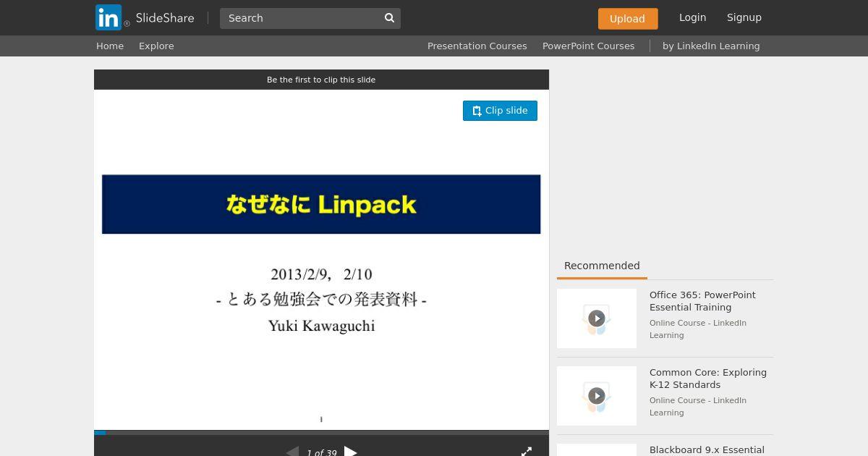Click the Clip slide button
Viewport: 868px width, 456px height.
click(500, 111)
